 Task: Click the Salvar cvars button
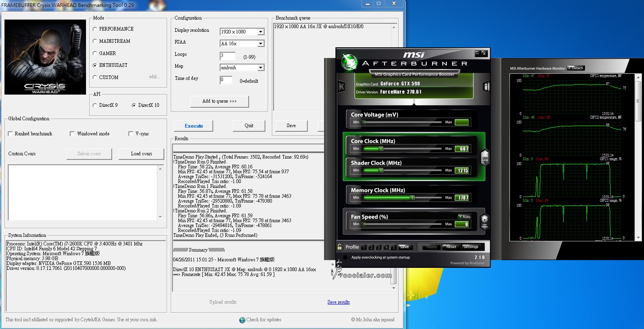89,154
